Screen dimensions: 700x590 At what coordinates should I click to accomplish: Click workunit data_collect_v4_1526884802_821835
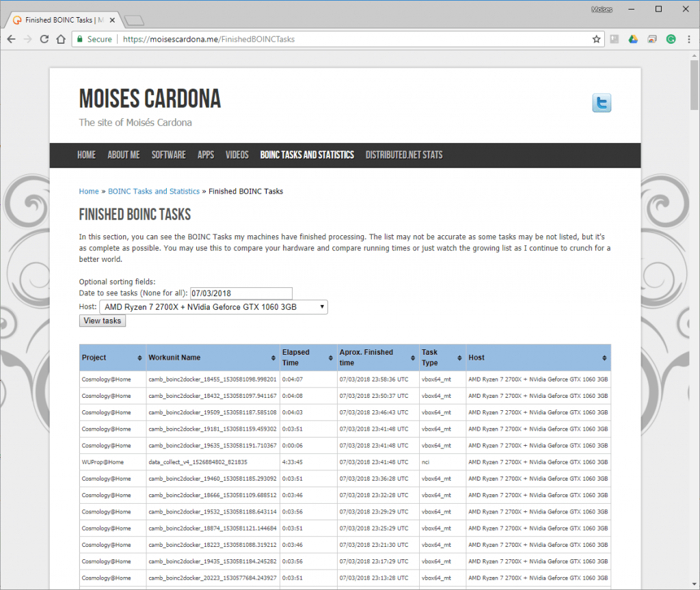click(198, 462)
